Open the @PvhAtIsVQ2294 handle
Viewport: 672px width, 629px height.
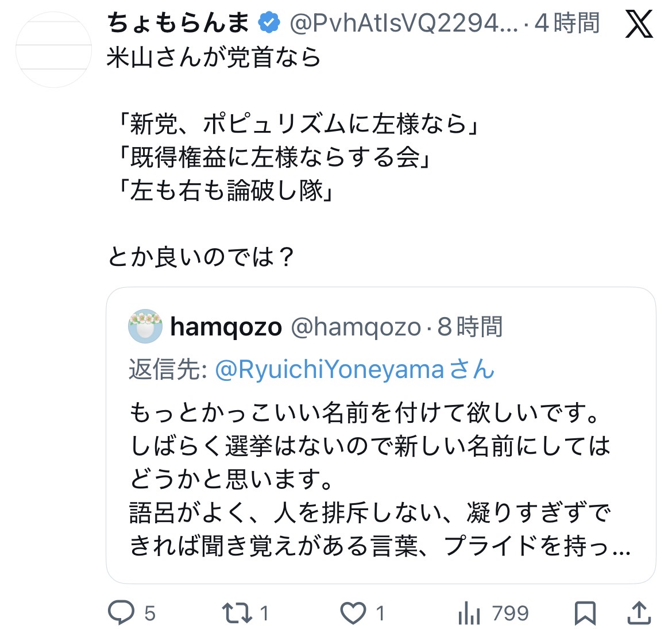pos(404,24)
